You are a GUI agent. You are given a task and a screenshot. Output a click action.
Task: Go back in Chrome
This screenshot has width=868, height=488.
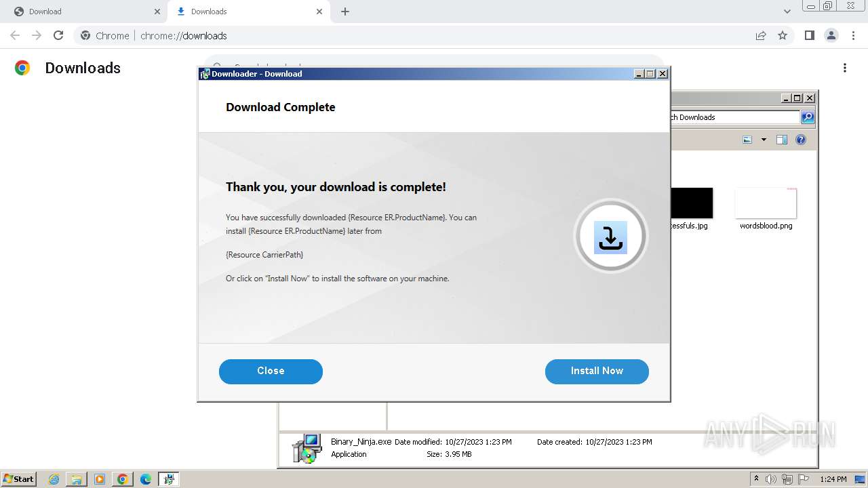coord(15,35)
